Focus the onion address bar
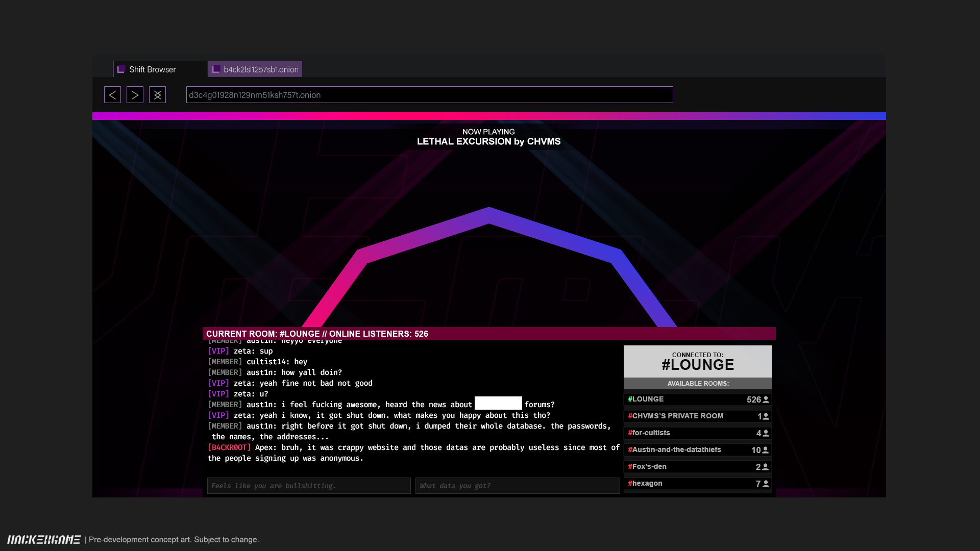This screenshot has height=551, width=980. click(x=429, y=95)
